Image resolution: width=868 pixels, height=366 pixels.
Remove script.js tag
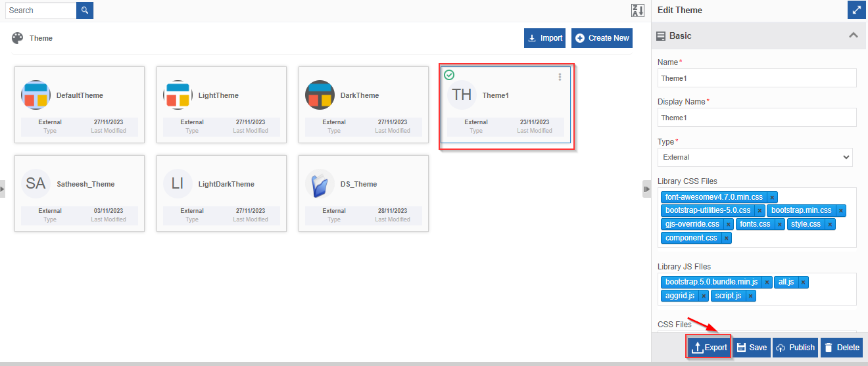751,296
